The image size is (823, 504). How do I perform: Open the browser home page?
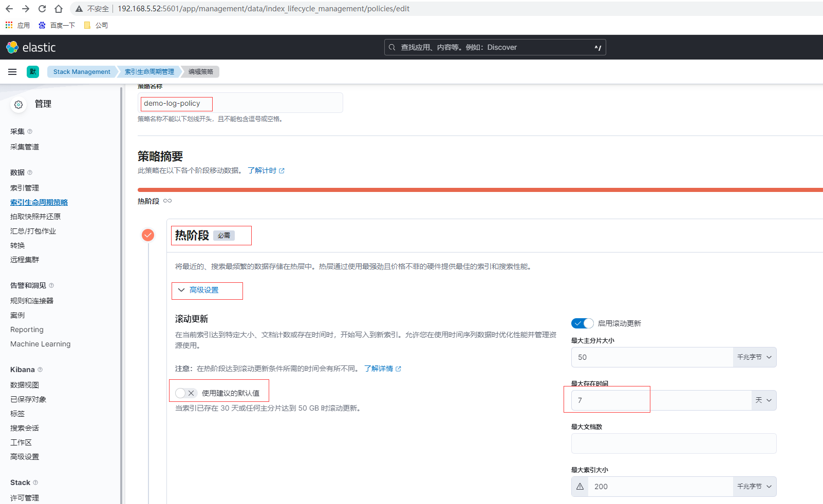click(59, 9)
